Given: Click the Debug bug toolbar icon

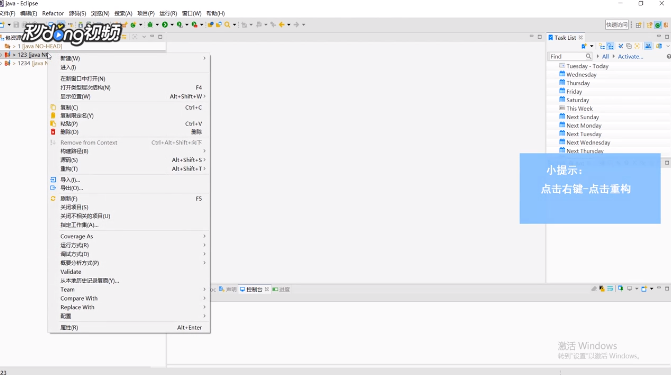Looking at the screenshot, I should tap(150, 24).
